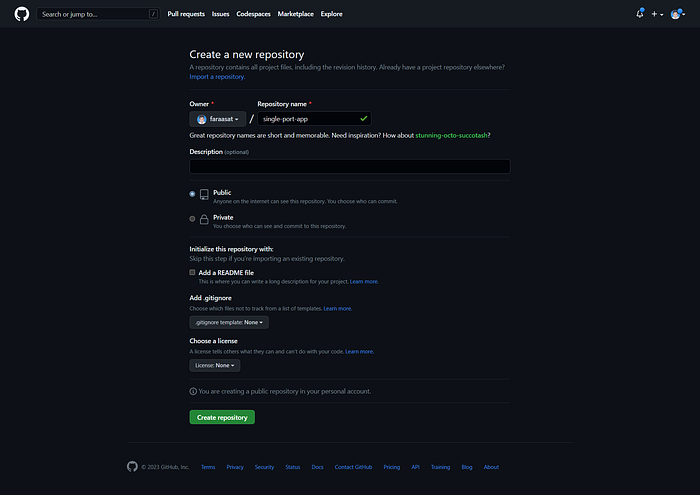Image resolution: width=700 pixels, height=495 pixels.
Task: Open the Issues page
Action: tap(221, 14)
